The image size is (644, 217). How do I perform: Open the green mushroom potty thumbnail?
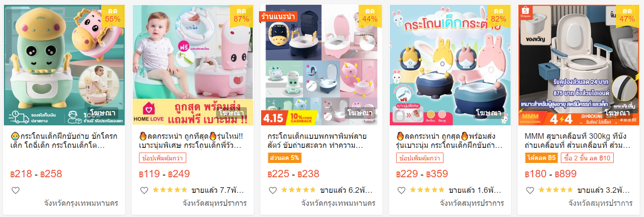pyautogui.click(x=64, y=65)
